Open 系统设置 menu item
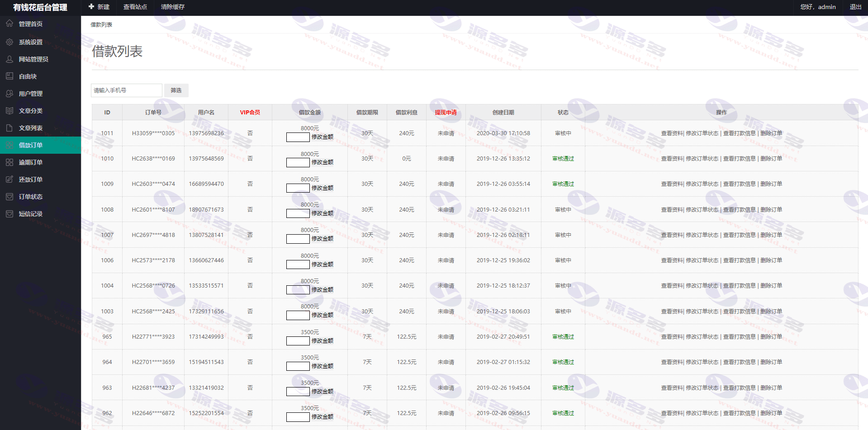 (31, 42)
